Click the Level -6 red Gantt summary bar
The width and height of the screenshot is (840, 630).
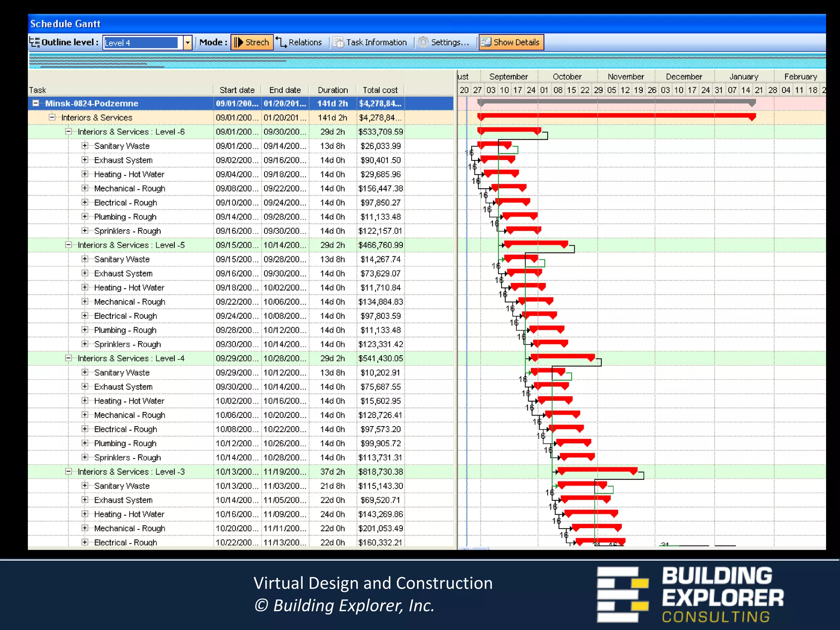pos(509,130)
